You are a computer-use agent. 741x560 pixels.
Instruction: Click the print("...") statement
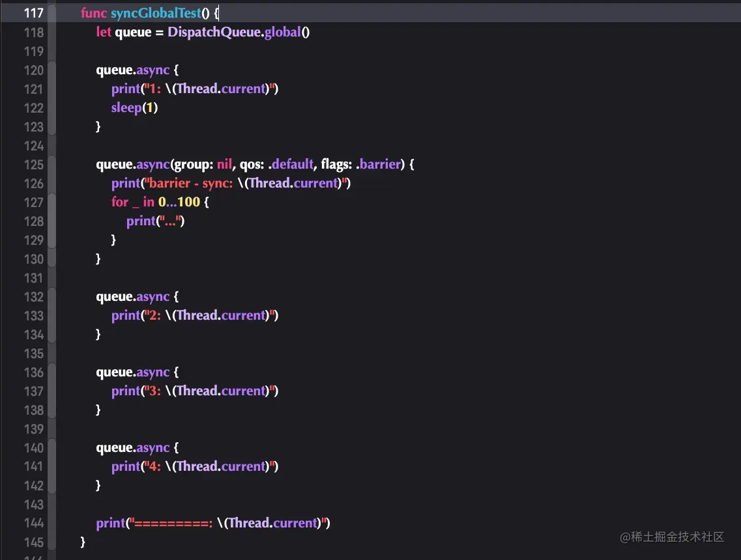click(156, 221)
